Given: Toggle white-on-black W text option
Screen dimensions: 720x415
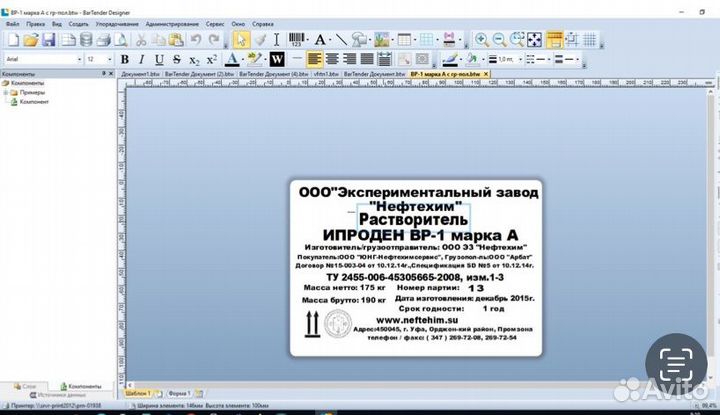Looking at the screenshot, I should pyautogui.click(x=276, y=59).
